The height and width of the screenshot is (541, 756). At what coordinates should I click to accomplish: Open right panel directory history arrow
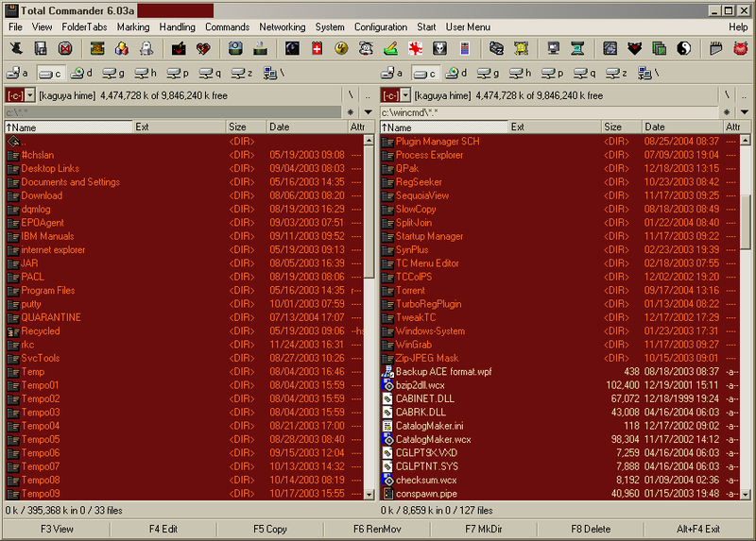click(x=744, y=112)
